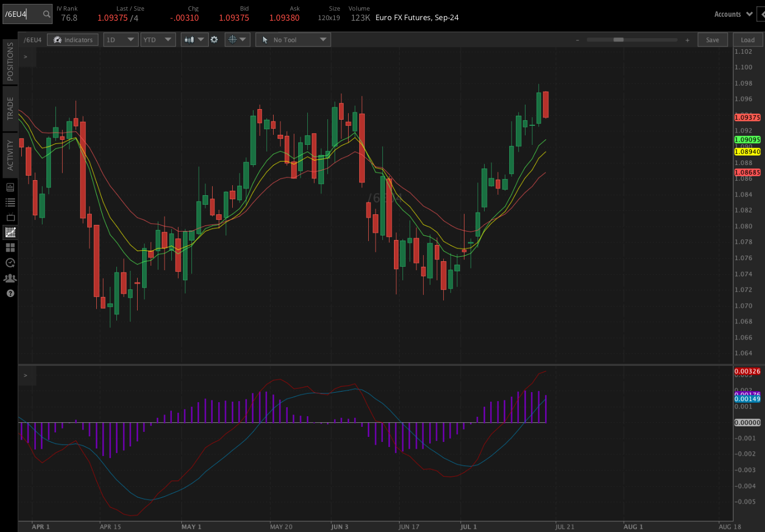Click the search magnifier in symbol box
Screen dimensions: 765x532
coord(46,14)
